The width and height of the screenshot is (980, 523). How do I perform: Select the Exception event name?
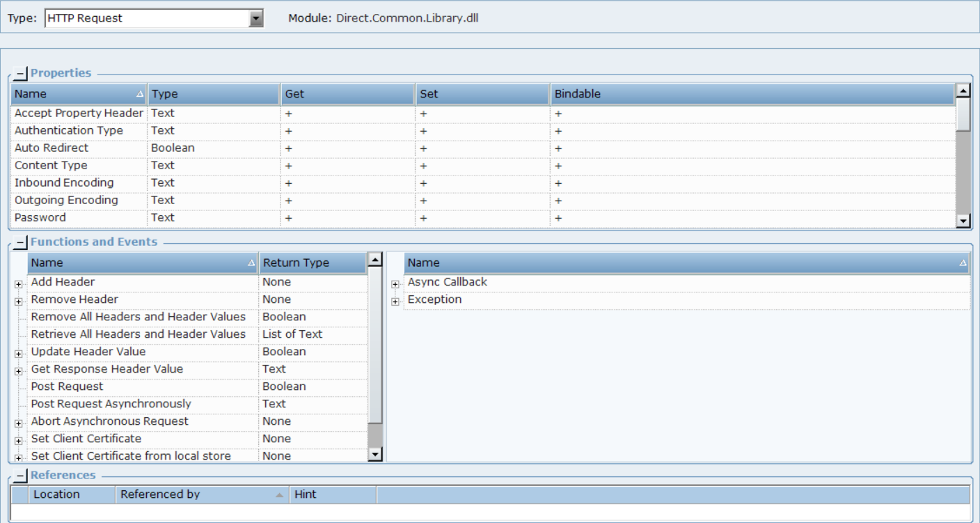(434, 299)
